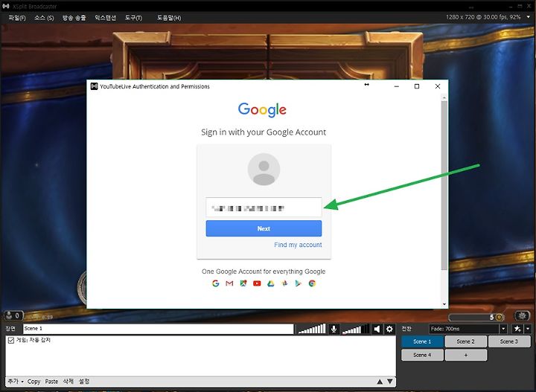Click the Next button in Google sign-in
The image size is (536, 392).
click(264, 228)
